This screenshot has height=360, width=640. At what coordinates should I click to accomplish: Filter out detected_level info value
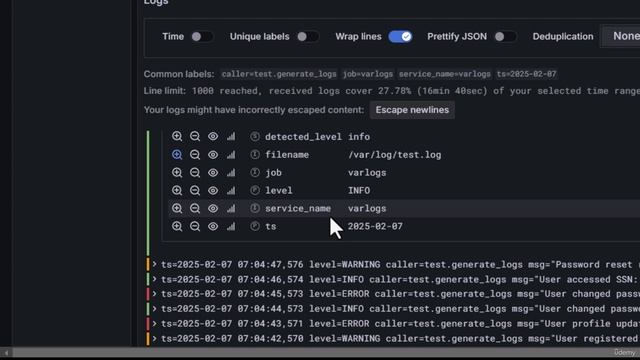(x=195, y=136)
